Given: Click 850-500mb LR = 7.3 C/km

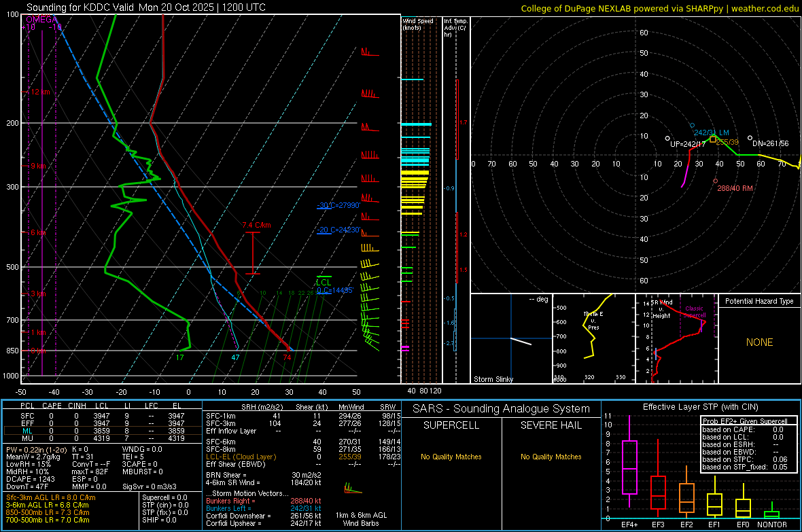Looking at the screenshot, I should point(48,512).
